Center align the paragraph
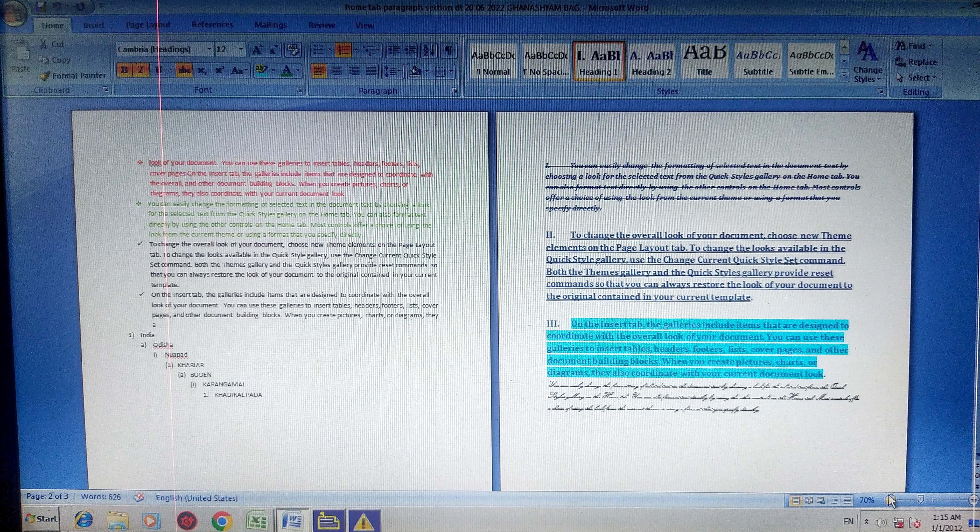This screenshot has height=532, width=980. coord(337,71)
